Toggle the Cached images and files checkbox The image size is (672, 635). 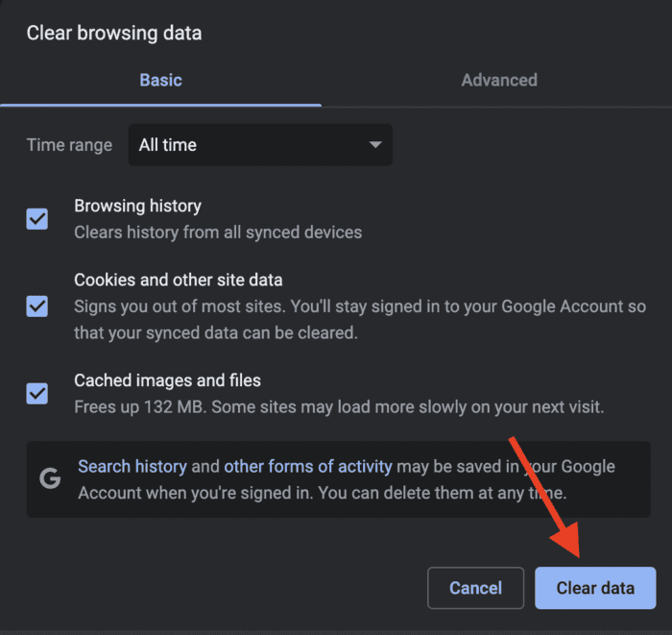pyautogui.click(x=37, y=394)
